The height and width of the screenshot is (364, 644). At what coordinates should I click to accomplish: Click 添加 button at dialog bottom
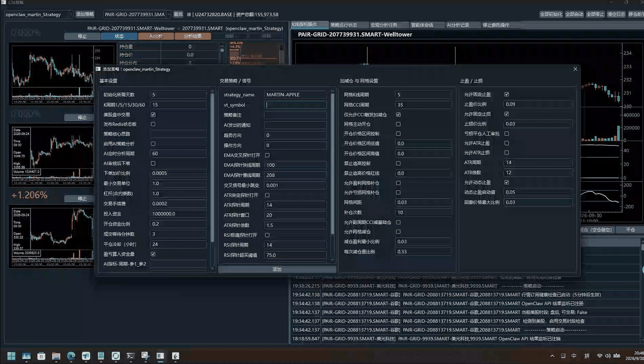click(277, 269)
